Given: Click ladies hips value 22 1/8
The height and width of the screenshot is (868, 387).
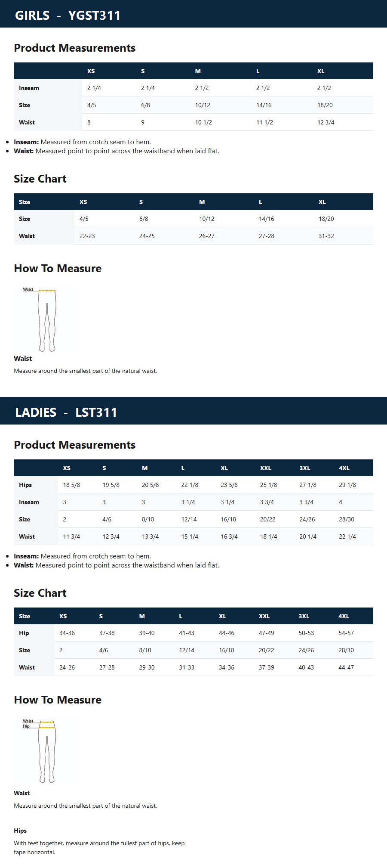Looking at the screenshot, I should click(x=190, y=485).
